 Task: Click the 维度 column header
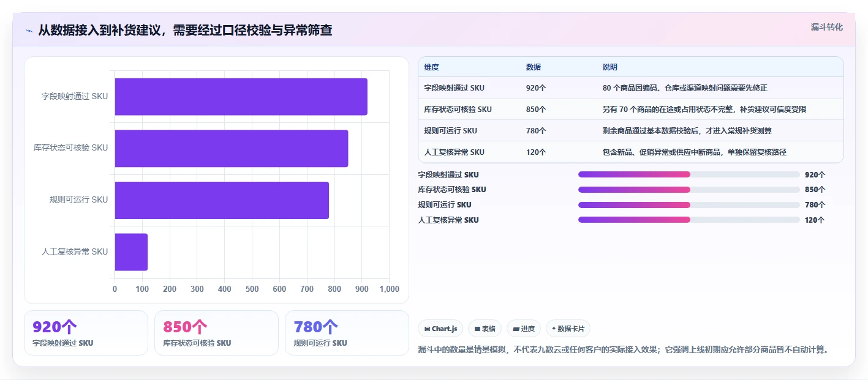pyautogui.click(x=431, y=67)
